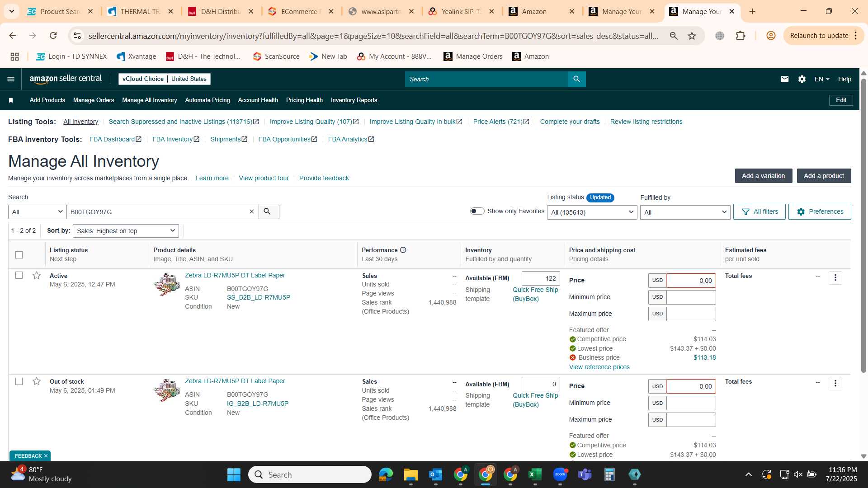868x488 pixels.
Task: Click the Active listing Minimum price field
Action: coord(691,297)
